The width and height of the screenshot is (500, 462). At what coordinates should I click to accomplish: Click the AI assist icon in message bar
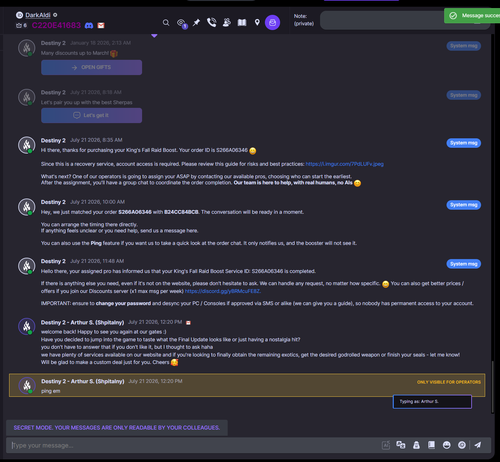[x=386, y=445]
